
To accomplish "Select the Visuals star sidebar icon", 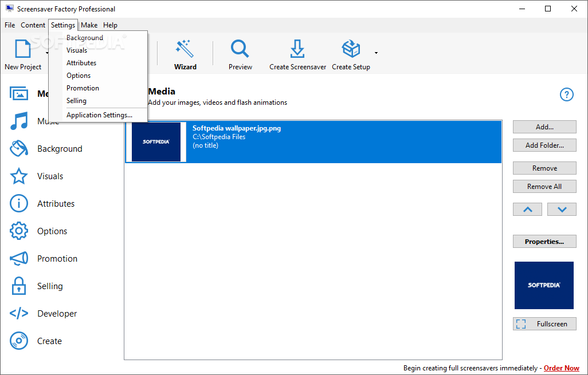I will (19, 176).
